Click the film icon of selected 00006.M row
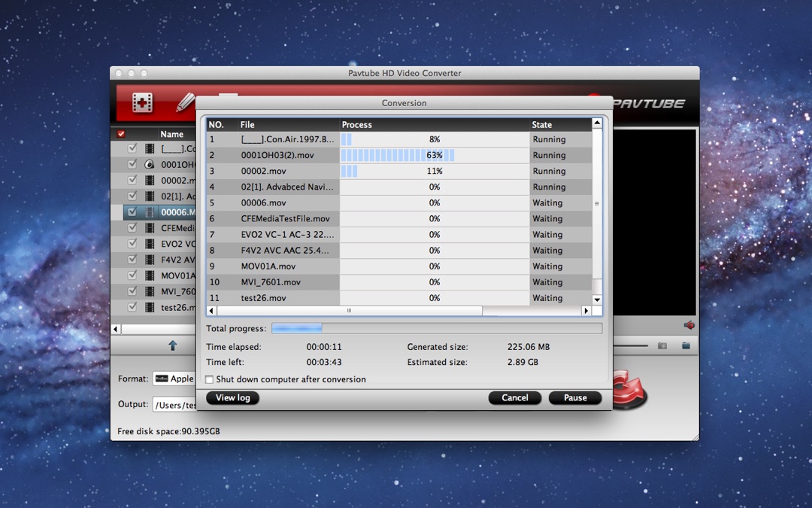The height and width of the screenshot is (508, 812). (x=150, y=212)
